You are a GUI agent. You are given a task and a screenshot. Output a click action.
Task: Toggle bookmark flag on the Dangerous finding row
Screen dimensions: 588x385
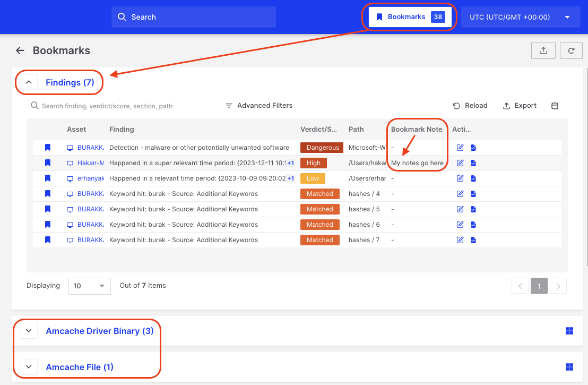(x=48, y=148)
